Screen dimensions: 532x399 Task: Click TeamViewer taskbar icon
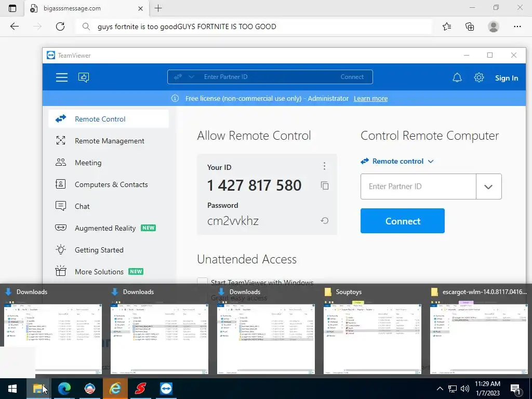tap(166, 389)
